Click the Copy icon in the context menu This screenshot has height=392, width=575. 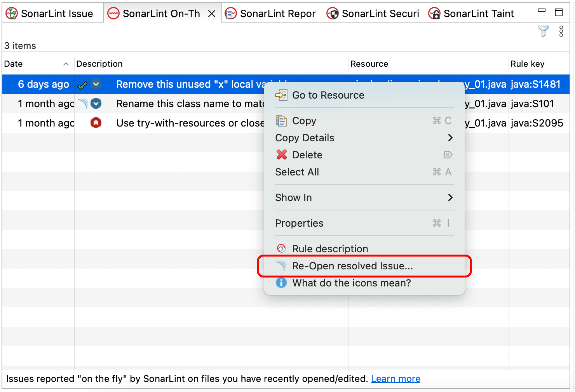click(x=281, y=120)
